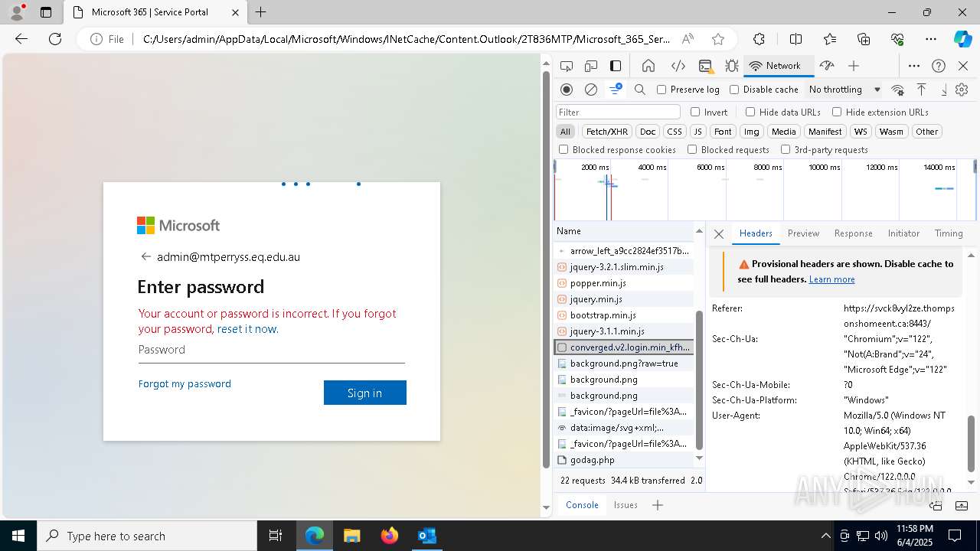Filter by Doc requests
This screenshot has height=551, width=980.
point(648,132)
